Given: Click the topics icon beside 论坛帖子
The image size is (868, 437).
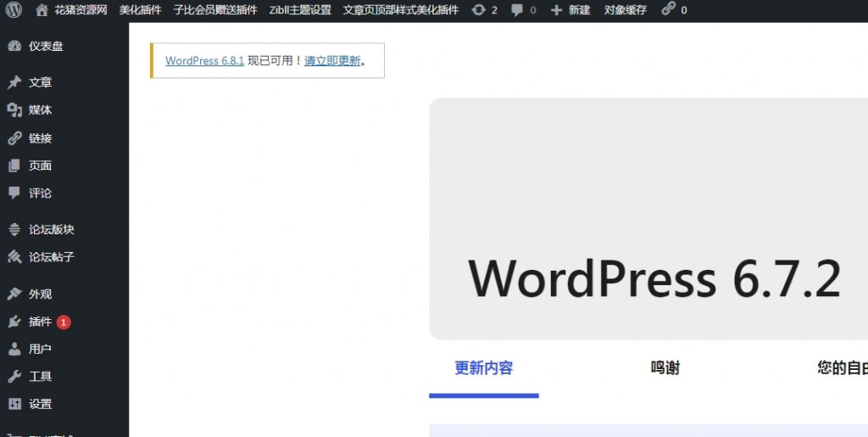Looking at the screenshot, I should point(14,257).
